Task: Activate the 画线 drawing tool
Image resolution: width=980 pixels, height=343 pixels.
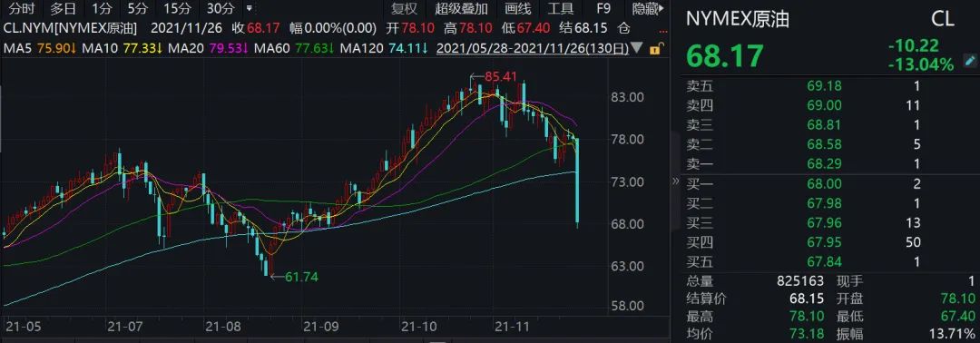Action: click(517, 9)
